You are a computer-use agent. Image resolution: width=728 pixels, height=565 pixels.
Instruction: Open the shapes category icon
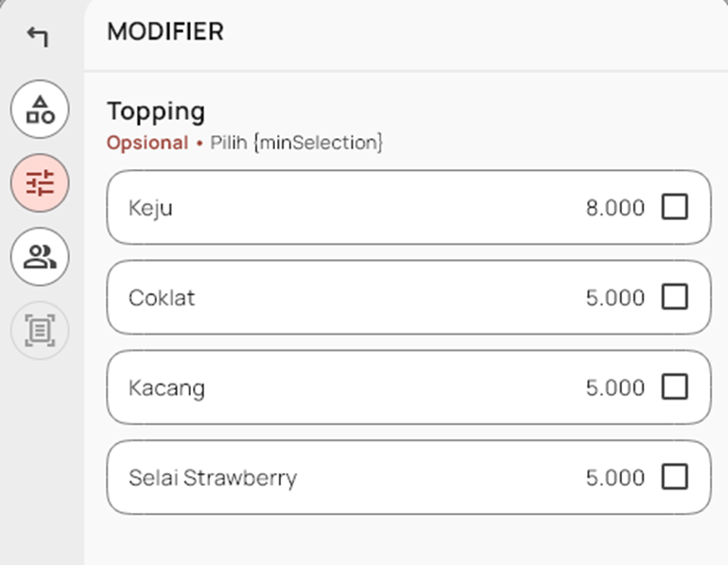click(x=40, y=110)
